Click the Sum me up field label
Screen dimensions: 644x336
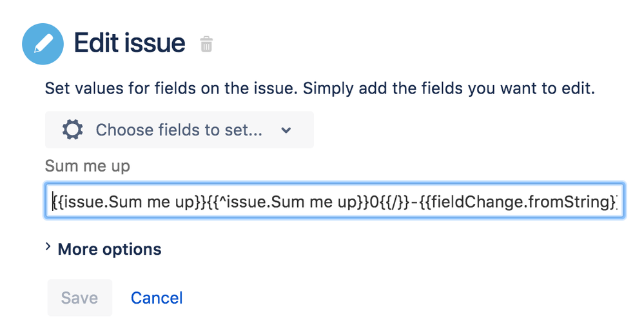88,166
